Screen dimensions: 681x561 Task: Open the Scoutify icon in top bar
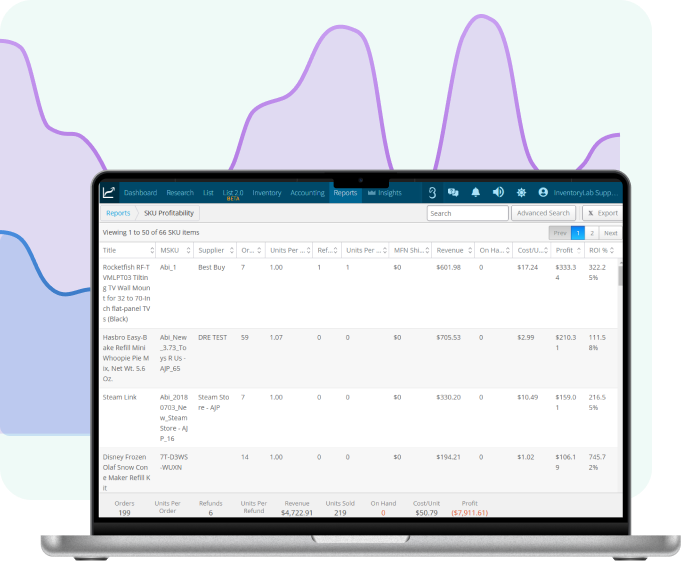(x=432, y=192)
